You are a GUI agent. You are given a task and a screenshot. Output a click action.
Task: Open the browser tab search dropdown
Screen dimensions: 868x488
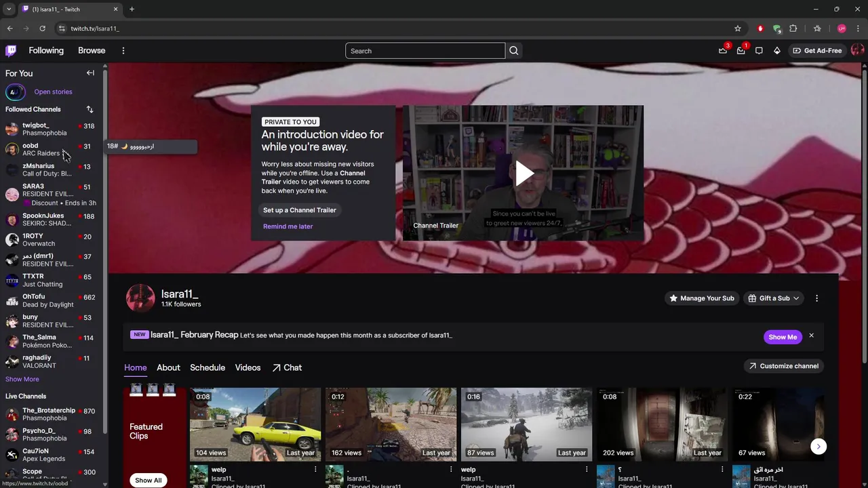click(x=9, y=9)
